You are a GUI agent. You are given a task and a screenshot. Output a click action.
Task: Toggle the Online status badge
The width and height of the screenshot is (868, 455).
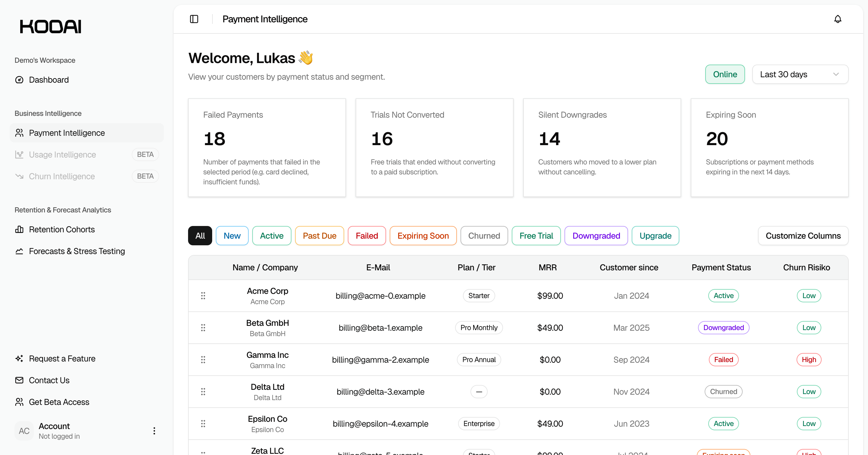[x=725, y=74]
